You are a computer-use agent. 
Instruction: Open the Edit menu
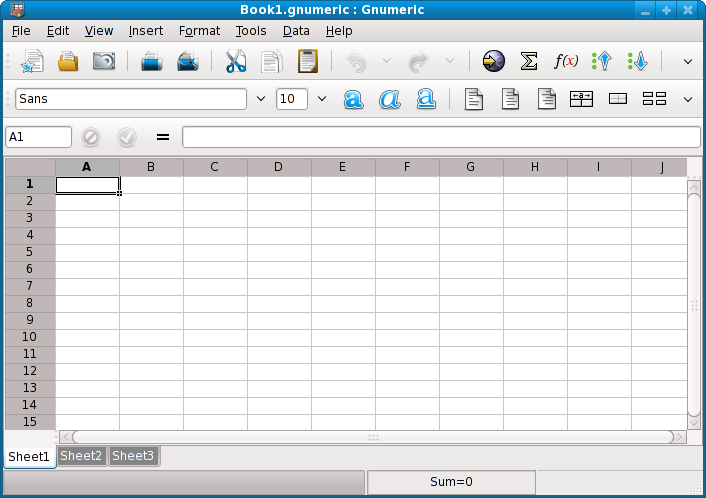coord(58,31)
